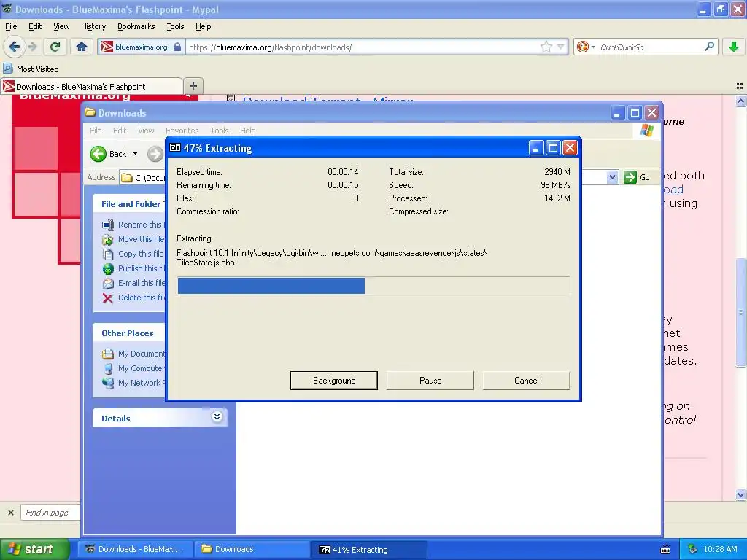
Task: Click the search magnifier icon
Action: pyautogui.click(x=709, y=47)
